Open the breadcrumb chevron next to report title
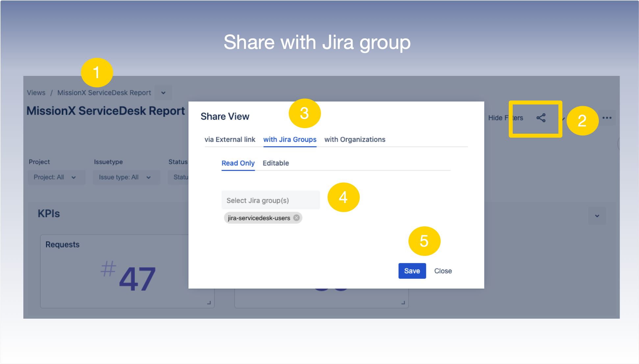The width and height of the screenshot is (639, 364). pyautogui.click(x=163, y=93)
